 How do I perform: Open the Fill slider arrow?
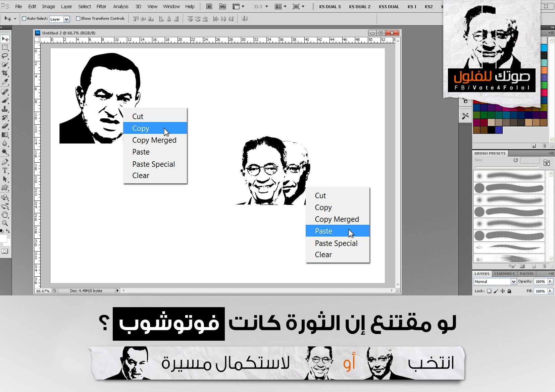tap(550, 291)
